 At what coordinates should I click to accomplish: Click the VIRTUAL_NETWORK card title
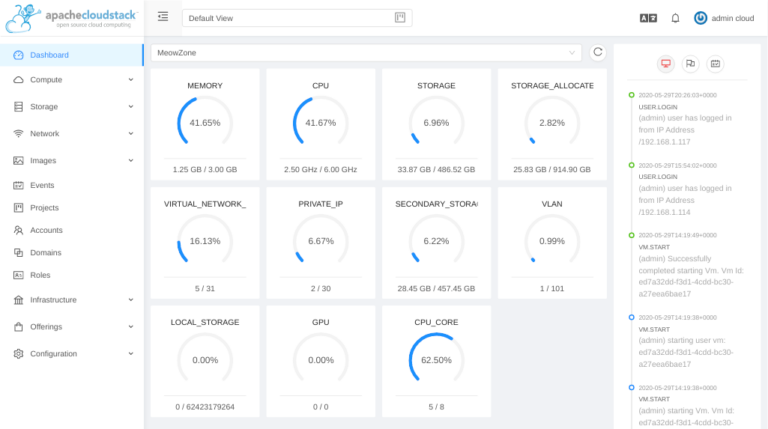[205, 204]
